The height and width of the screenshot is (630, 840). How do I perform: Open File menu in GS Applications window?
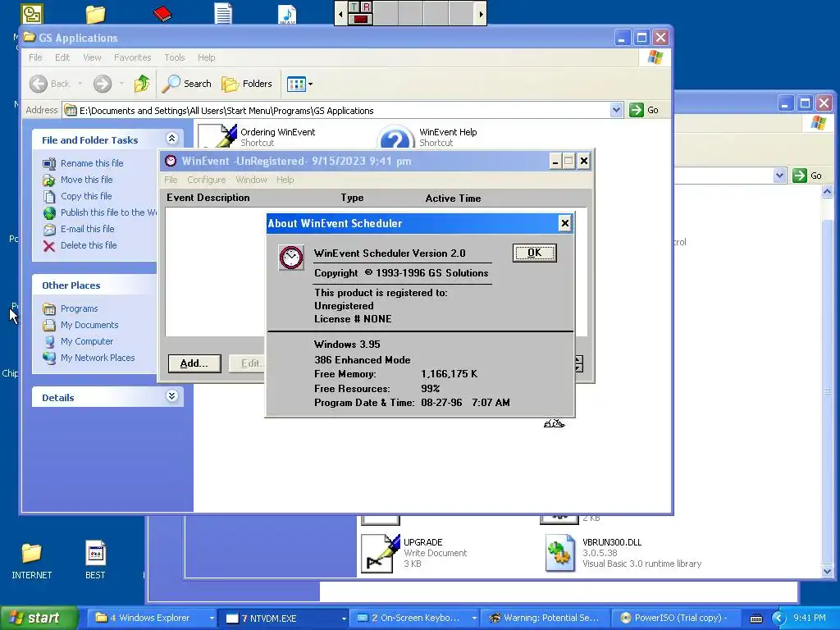tap(35, 57)
